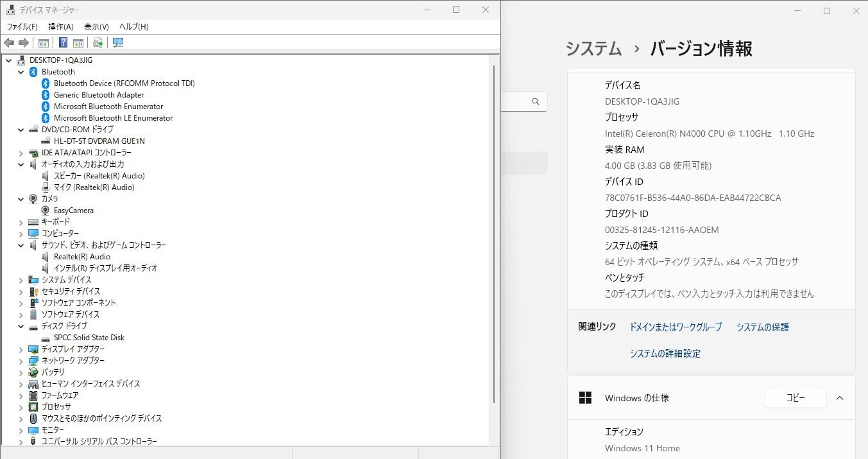
Task: Maximize the Device Manager window
Action: pos(456,10)
